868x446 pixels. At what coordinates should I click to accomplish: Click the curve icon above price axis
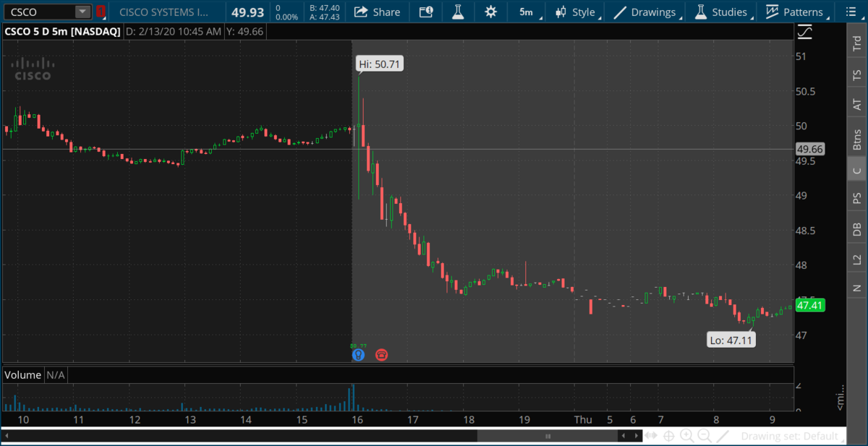click(x=804, y=33)
